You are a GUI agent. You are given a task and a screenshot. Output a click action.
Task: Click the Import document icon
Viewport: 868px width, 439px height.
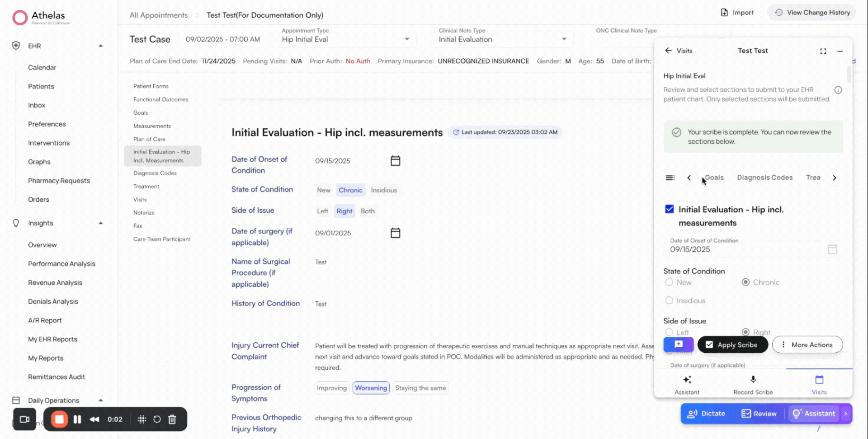724,13
